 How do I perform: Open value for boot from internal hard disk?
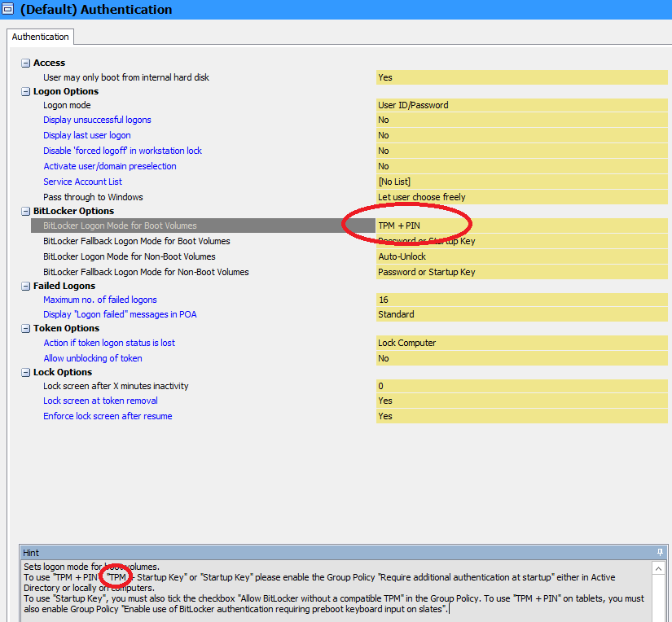521,77
